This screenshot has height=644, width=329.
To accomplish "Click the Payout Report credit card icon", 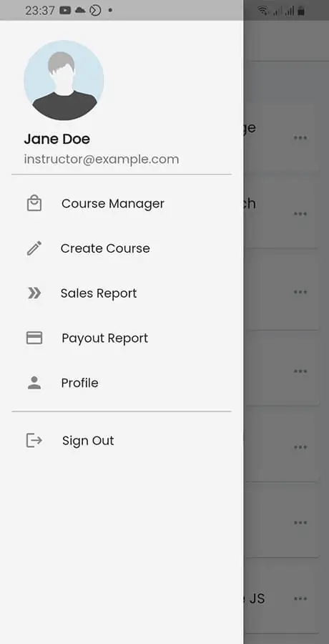I will click(34, 338).
